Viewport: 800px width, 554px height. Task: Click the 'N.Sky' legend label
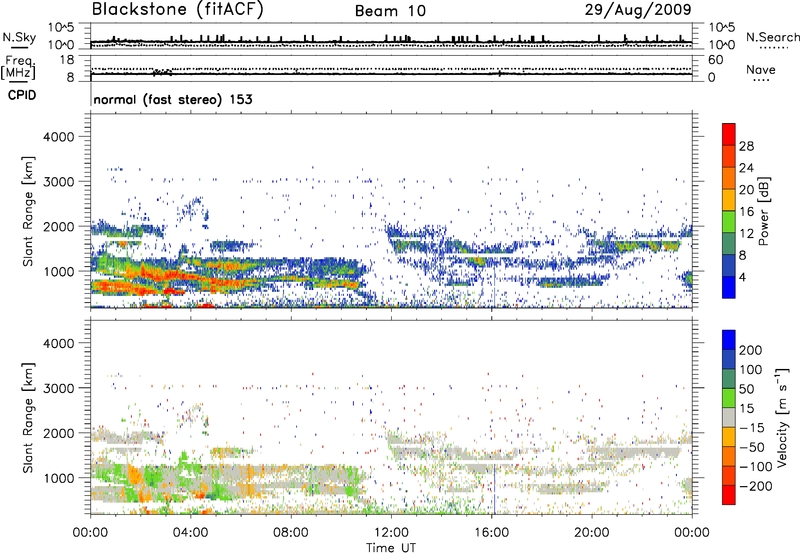coord(19,37)
